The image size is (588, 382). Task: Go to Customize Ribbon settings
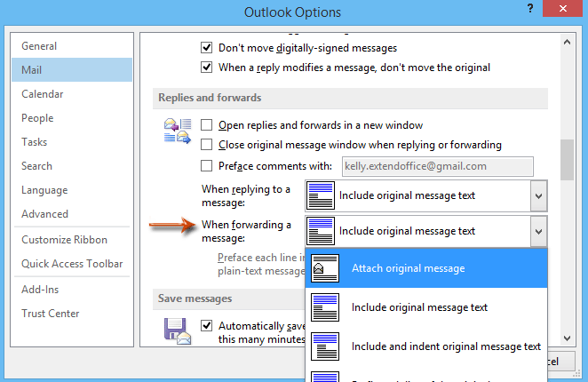coord(65,240)
